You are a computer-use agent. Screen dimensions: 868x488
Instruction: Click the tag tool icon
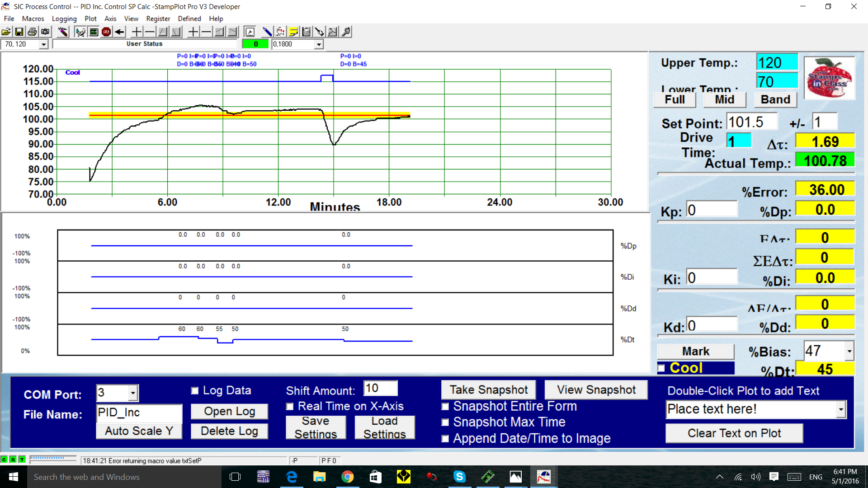[x=320, y=32]
